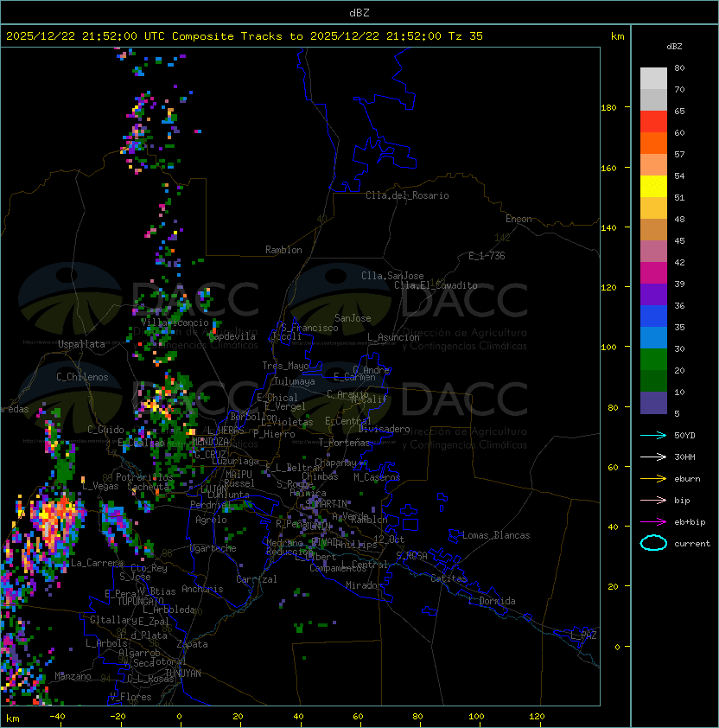719x728 pixels.
Task: Select the yellow eburn arrow symbol
Action: 653,479
